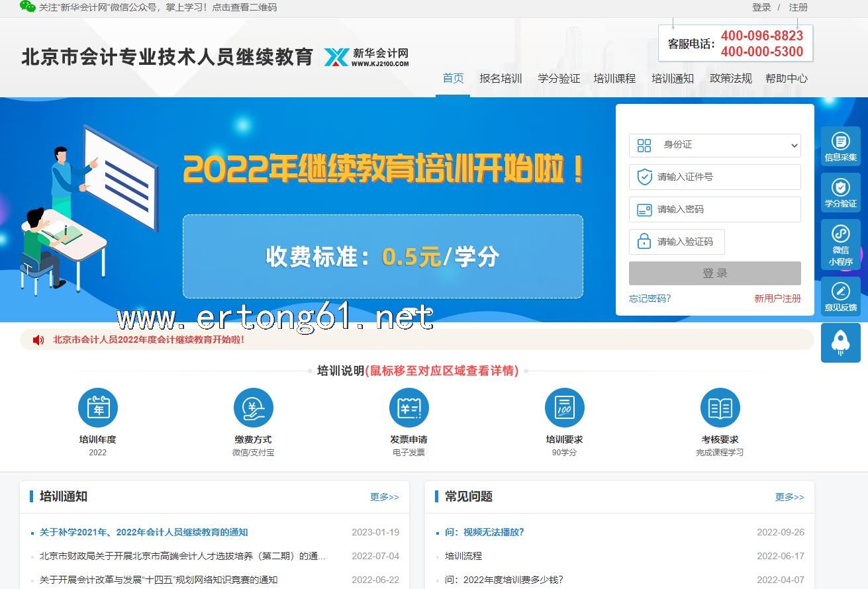This screenshot has height=589, width=868.
Task: Click the 意见反馈 feedback sidebar icon
Action: pyautogui.click(x=840, y=296)
